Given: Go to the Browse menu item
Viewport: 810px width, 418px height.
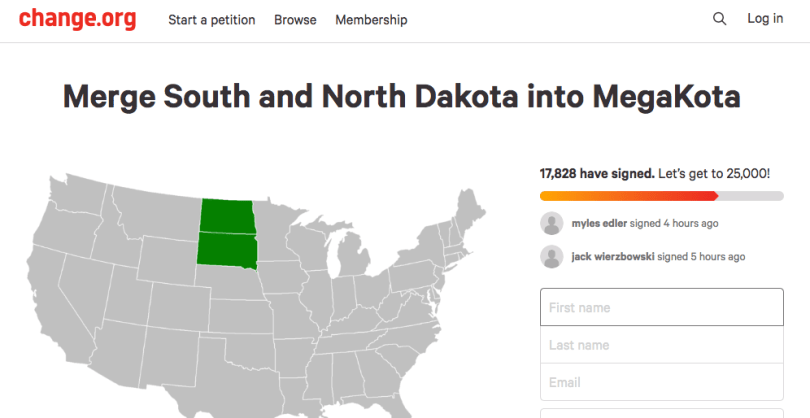Looking at the screenshot, I should click(295, 20).
